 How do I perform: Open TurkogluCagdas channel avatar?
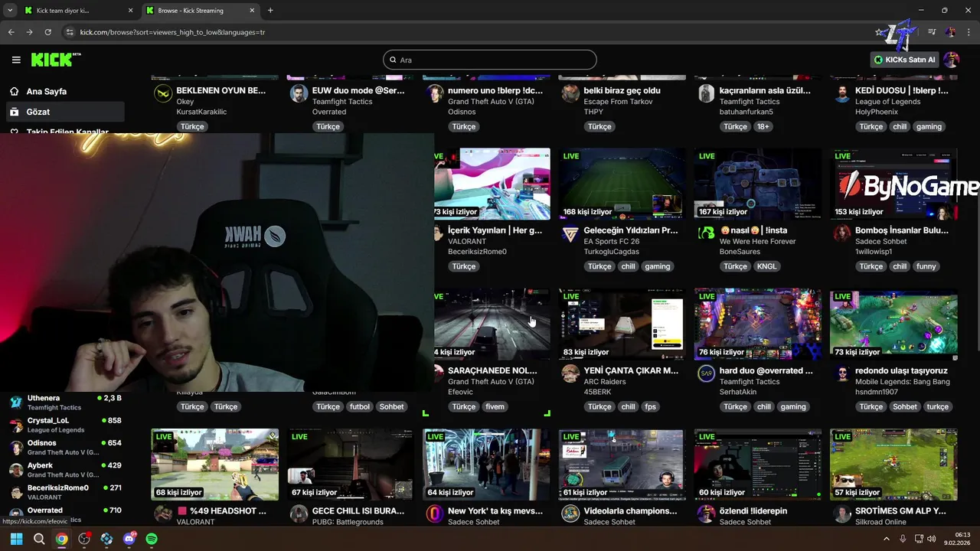(x=570, y=233)
